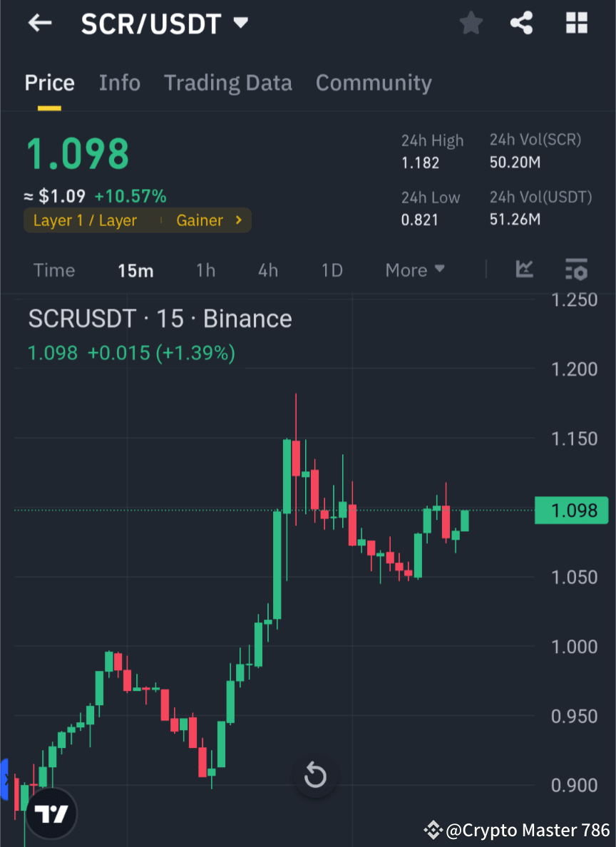Viewport: 616px width, 847px height.
Task: Switch chart to the 1h timeframe
Action: pyautogui.click(x=205, y=269)
